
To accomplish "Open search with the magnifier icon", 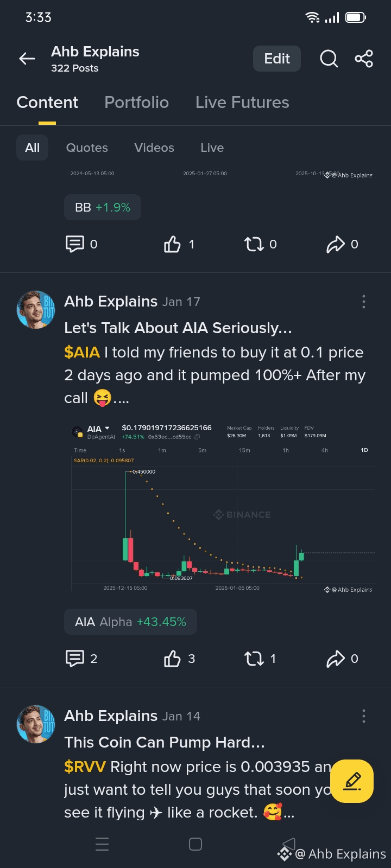I will point(329,59).
